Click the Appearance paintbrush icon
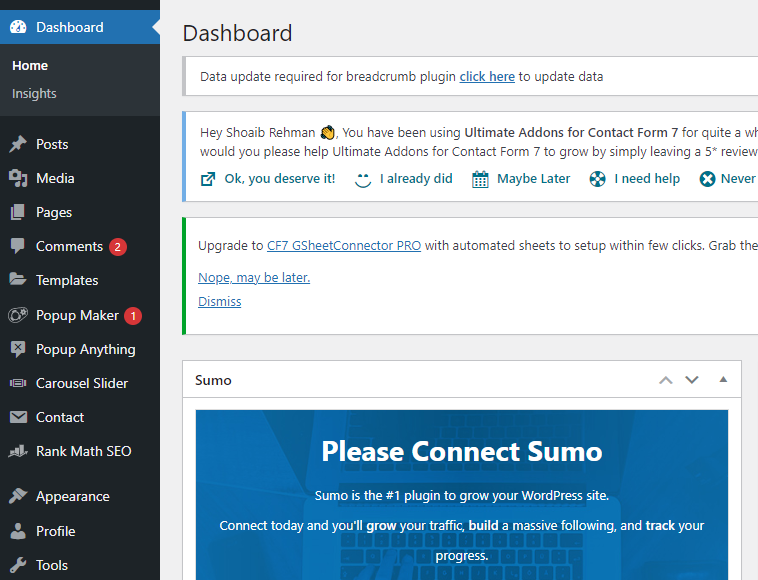 (18, 496)
